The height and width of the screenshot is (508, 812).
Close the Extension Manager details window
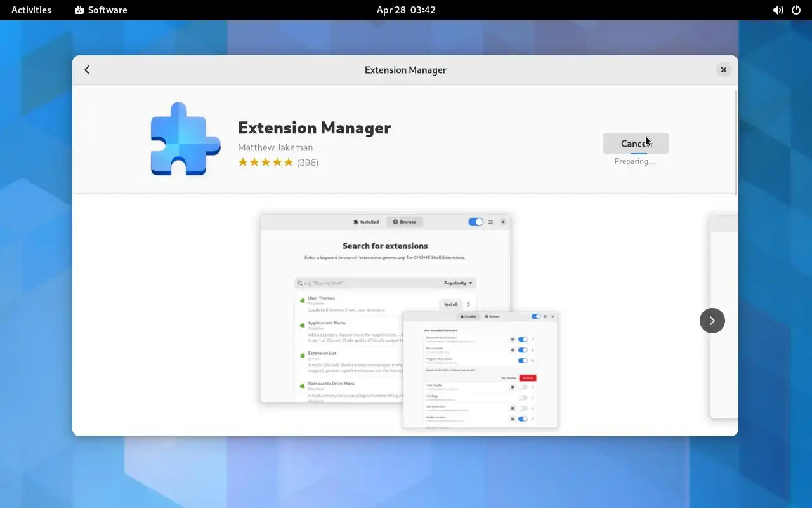(723, 70)
